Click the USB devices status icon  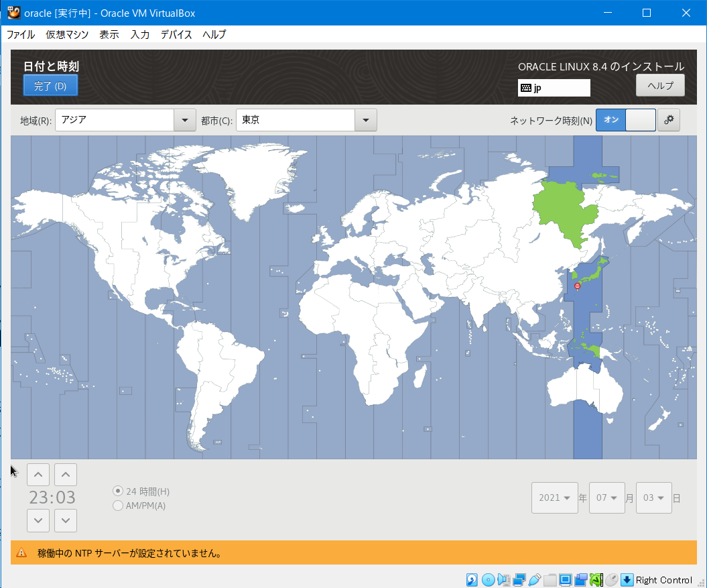[x=534, y=580]
